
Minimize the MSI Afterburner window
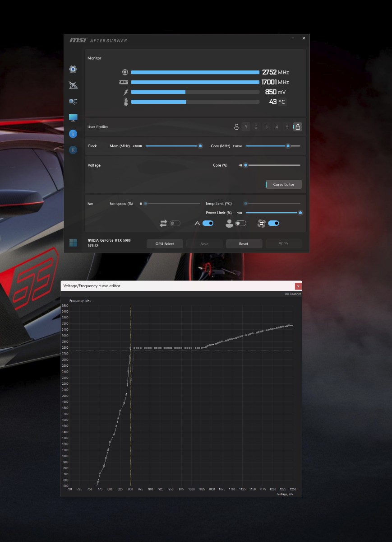(293, 38)
